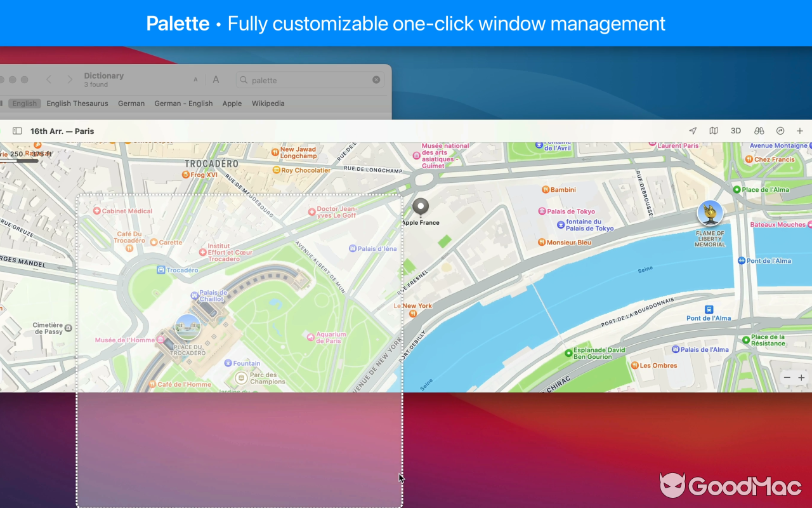
Task: Click the current location arrow icon
Action: tap(693, 131)
